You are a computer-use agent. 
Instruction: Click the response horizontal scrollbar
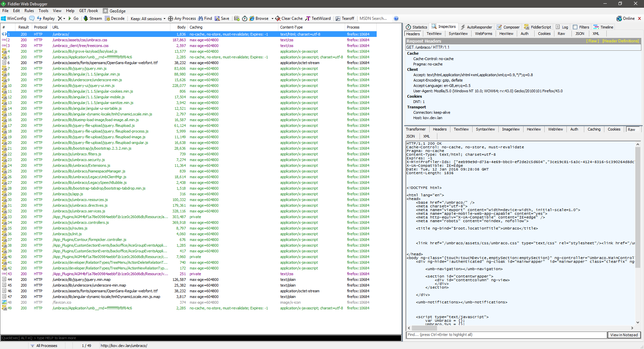(521, 328)
